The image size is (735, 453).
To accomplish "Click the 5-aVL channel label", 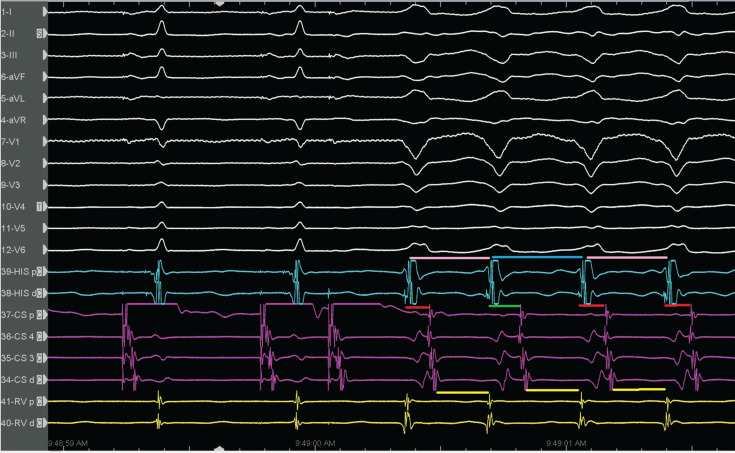I will pos(15,98).
